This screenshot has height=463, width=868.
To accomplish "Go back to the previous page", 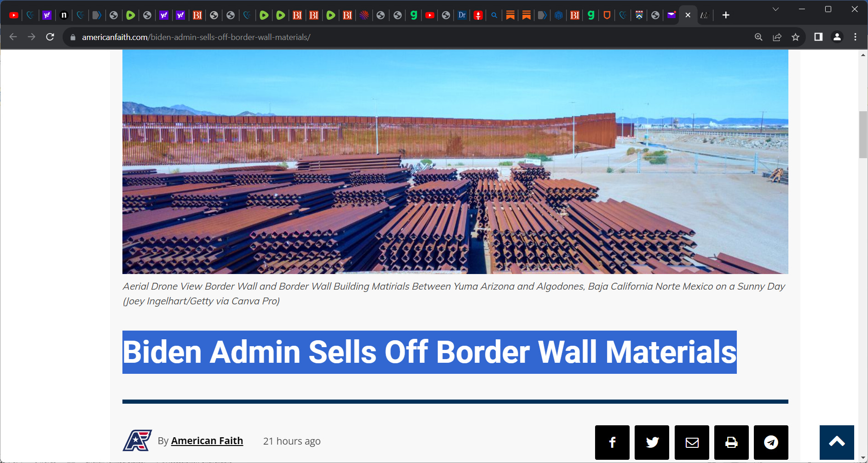I will 12,37.
